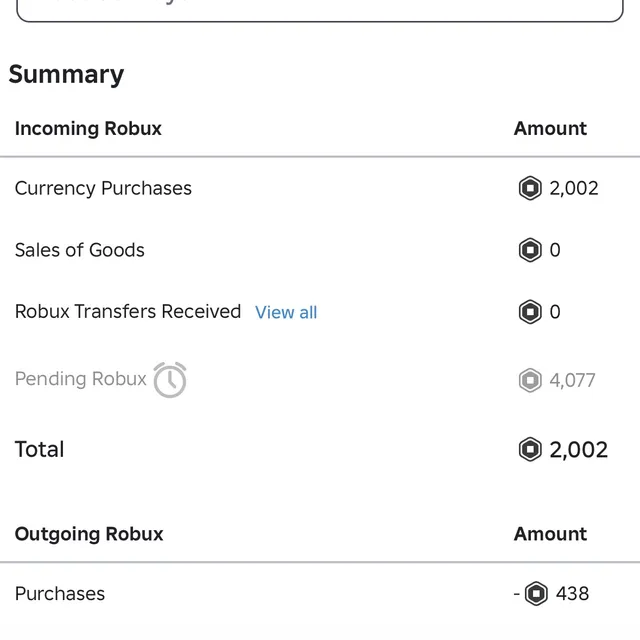Screen dimensions: 640x640
Task: Click the Amount header above incoming values
Action: point(550,129)
